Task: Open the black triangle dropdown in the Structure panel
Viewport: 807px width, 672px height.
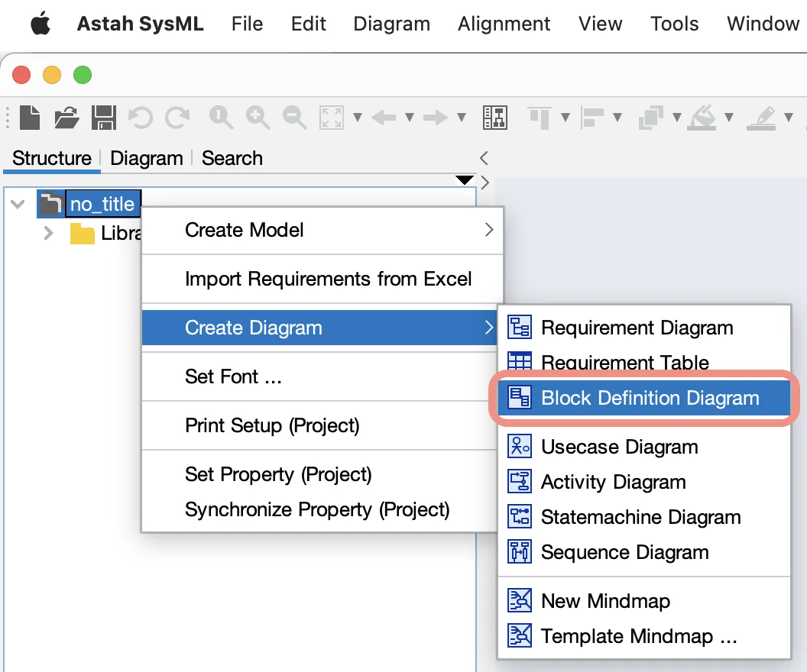Action: pos(464,179)
